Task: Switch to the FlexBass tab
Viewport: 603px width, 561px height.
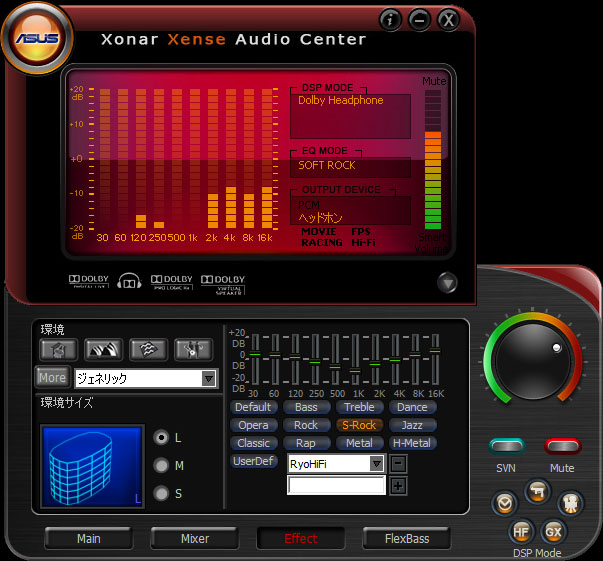Action: coord(407,538)
